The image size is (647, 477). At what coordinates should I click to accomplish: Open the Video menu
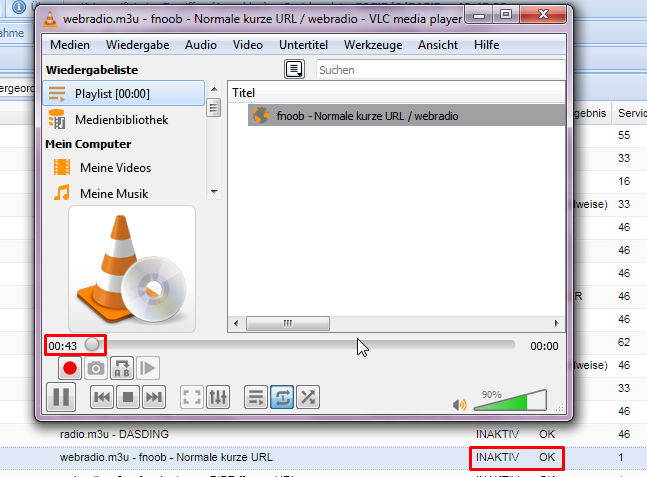coord(248,45)
